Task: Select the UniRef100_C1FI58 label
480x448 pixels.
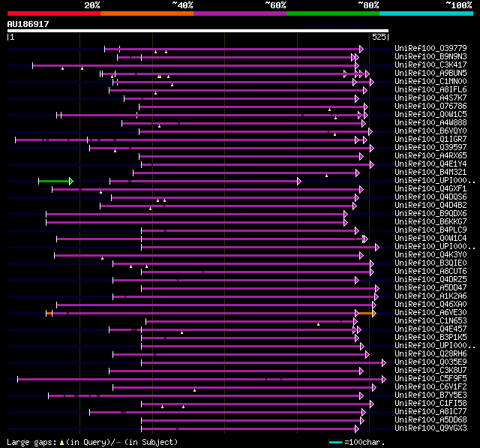Action: 430,404
